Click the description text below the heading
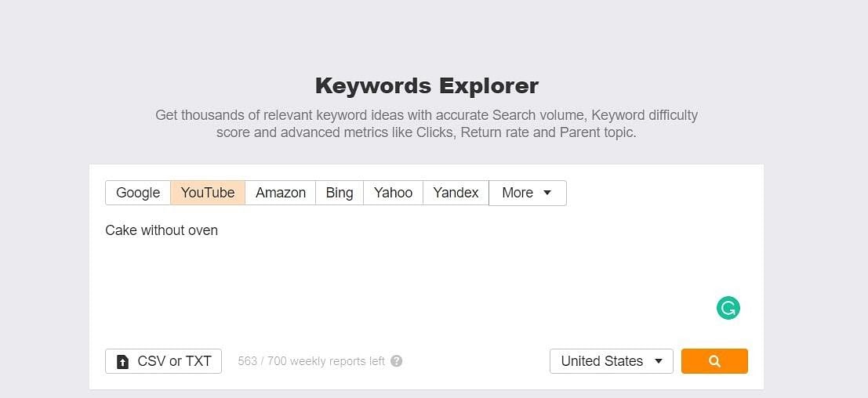 tap(427, 124)
